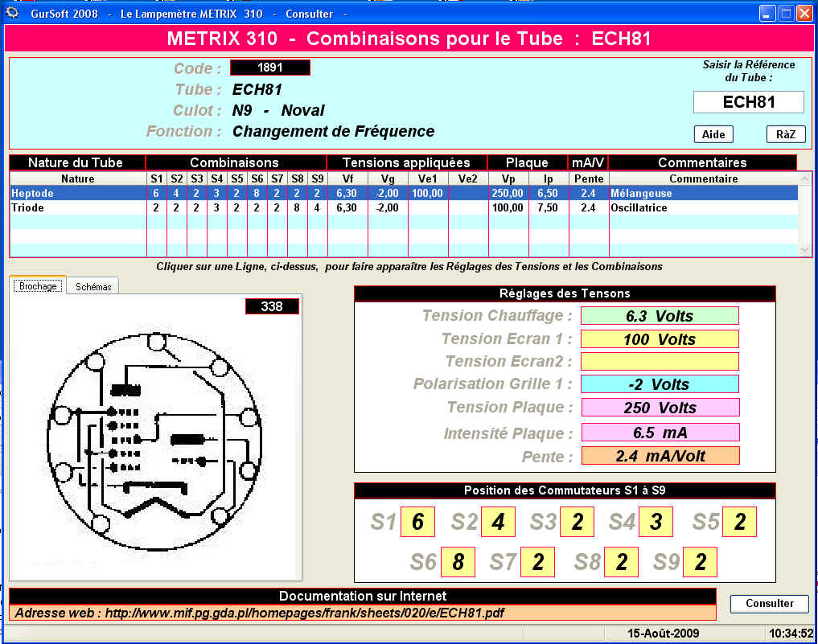The image size is (818, 644).
Task: Click the table scrollbar down arrow
Action: click(804, 250)
